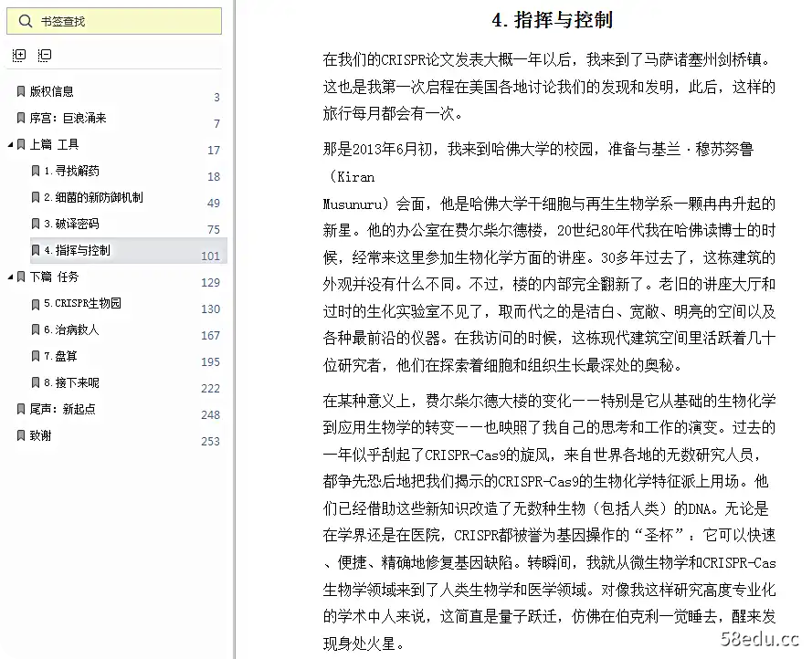Click bookmark icon beside 上篇 工具
Image resolution: width=812 pixels, height=659 pixels.
[x=21, y=144]
